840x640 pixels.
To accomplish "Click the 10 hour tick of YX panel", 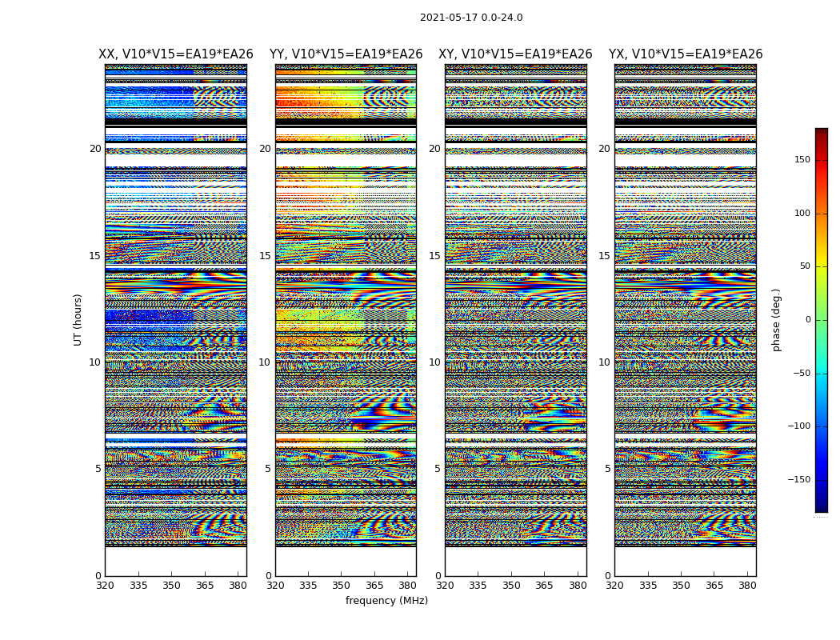I will 604,362.
